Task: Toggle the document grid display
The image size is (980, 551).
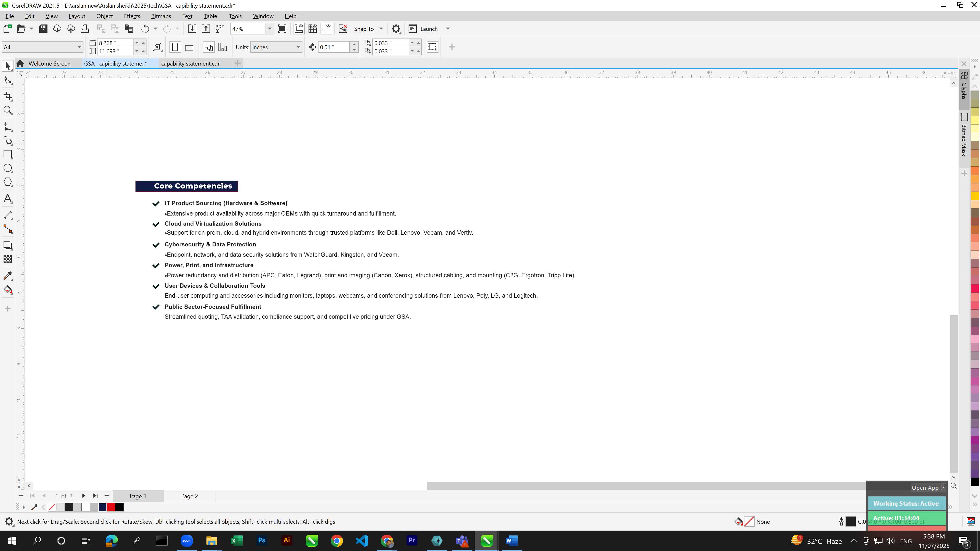Action: click(x=313, y=29)
